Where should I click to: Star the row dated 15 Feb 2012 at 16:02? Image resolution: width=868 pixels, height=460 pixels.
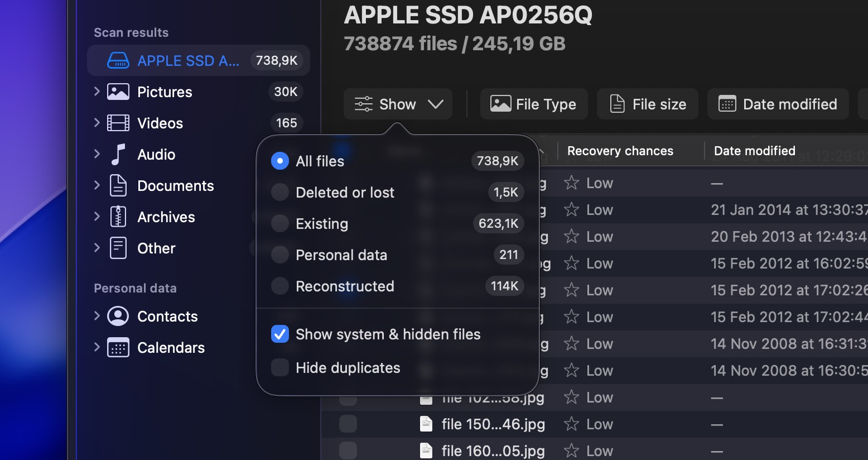pyautogui.click(x=571, y=263)
